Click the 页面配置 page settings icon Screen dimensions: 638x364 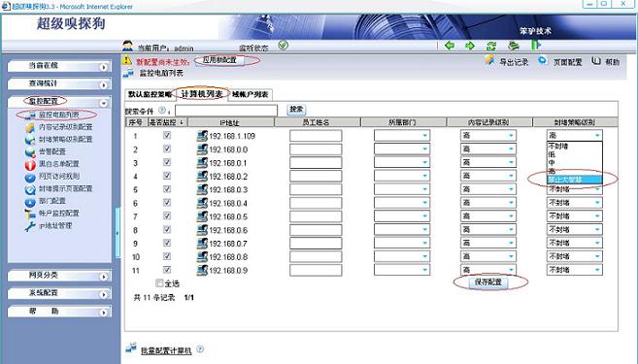pyautogui.click(x=543, y=61)
